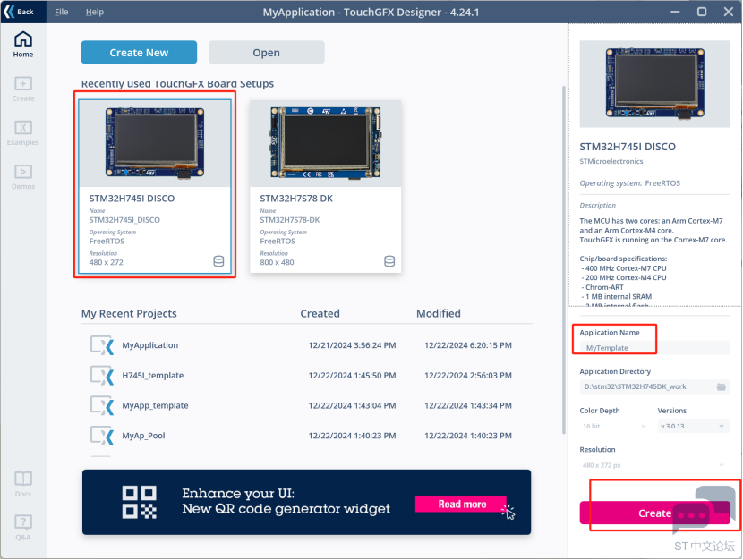743x560 pixels.
Task: Click the main list vertical scrollbar
Action: point(563,259)
